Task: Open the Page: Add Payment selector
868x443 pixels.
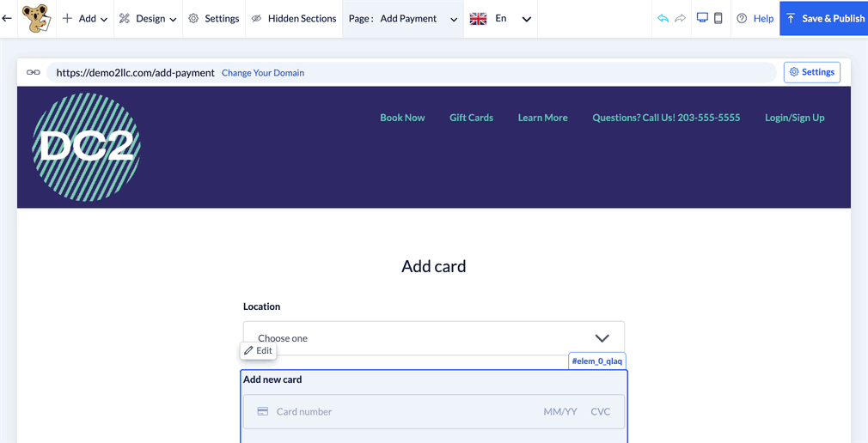Action: click(403, 18)
